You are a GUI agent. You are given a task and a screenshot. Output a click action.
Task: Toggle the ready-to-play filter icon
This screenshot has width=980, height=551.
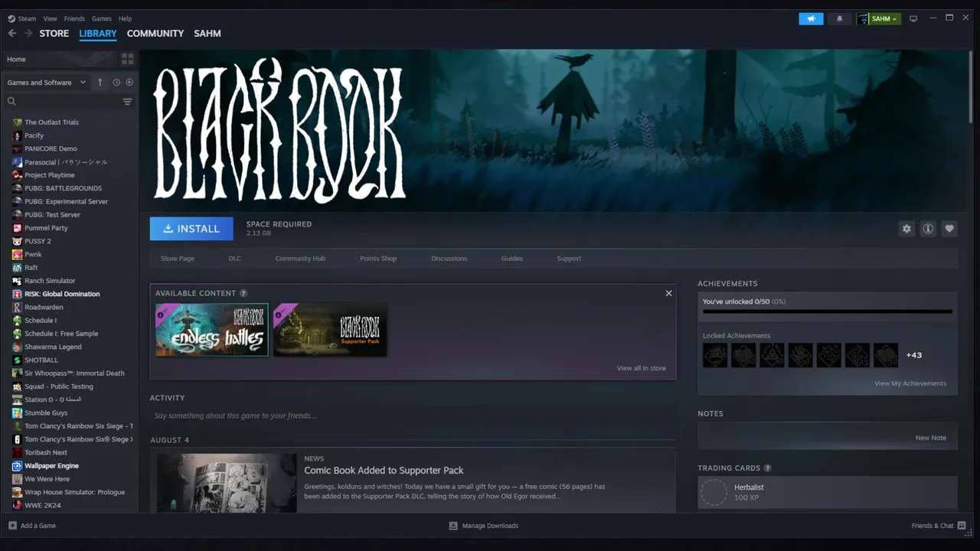click(129, 82)
